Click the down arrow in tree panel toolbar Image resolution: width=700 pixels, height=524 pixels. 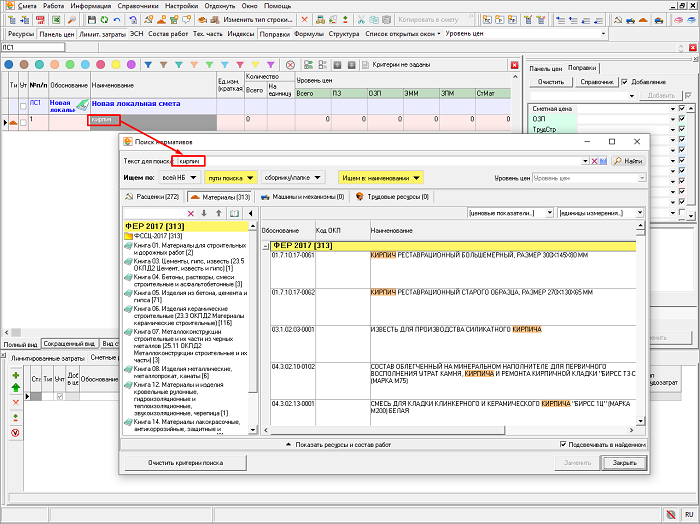[204, 213]
